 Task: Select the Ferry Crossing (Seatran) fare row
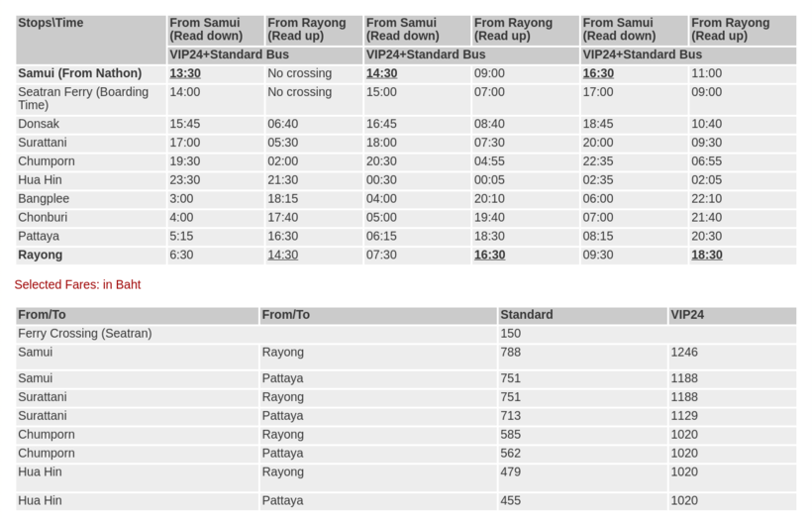click(x=85, y=334)
